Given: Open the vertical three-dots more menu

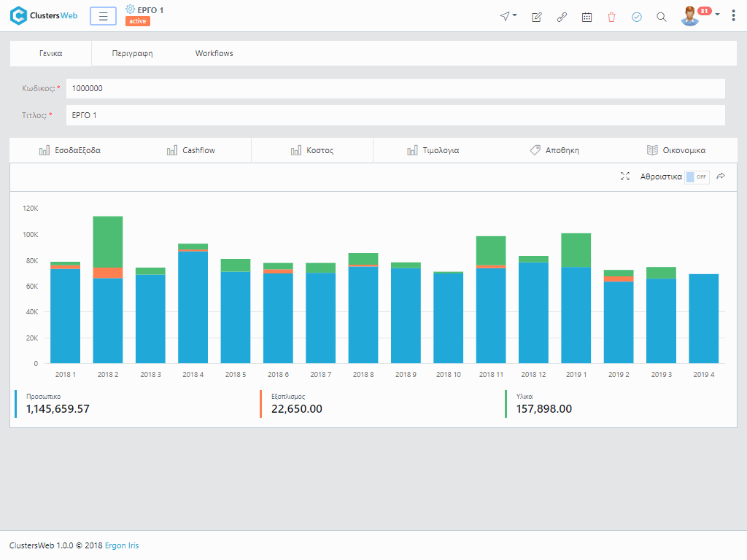Looking at the screenshot, I should click(x=733, y=16).
